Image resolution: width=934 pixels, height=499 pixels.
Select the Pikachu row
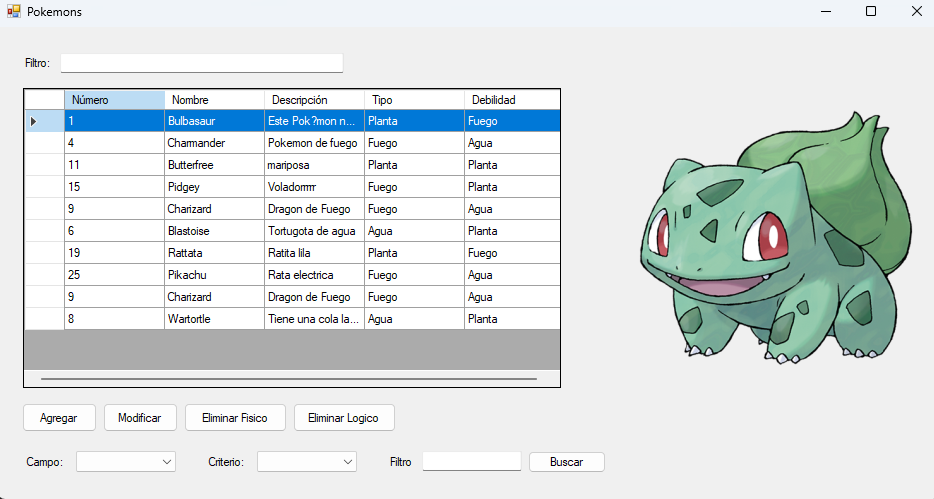(214, 275)
